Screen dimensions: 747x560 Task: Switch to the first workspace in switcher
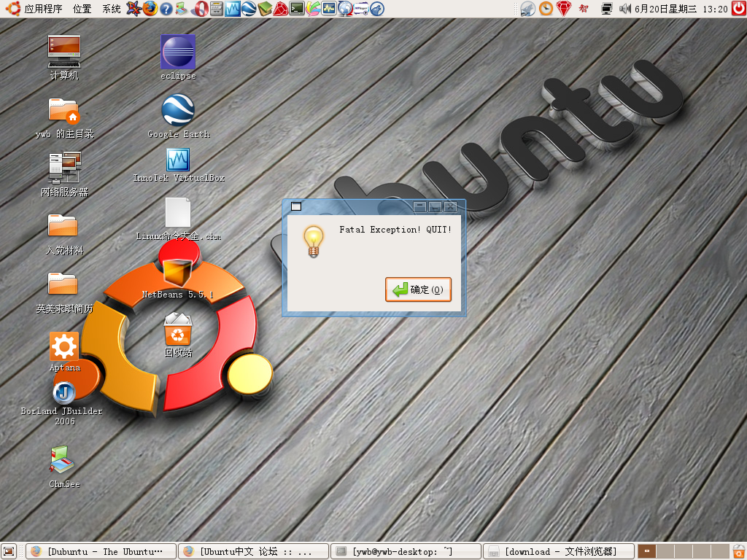coord(647,551)
